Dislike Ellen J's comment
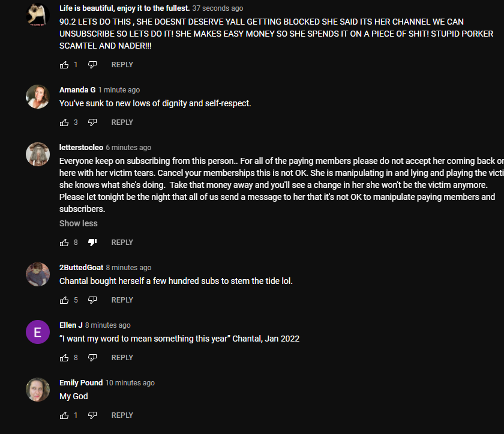 92,358
